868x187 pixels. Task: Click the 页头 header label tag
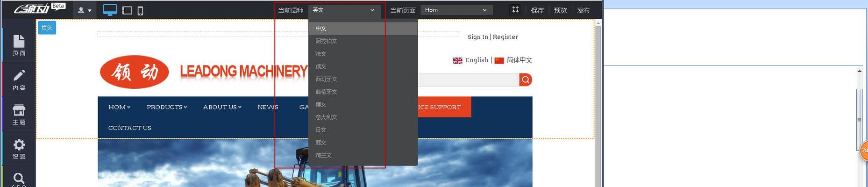pos(47,28)
